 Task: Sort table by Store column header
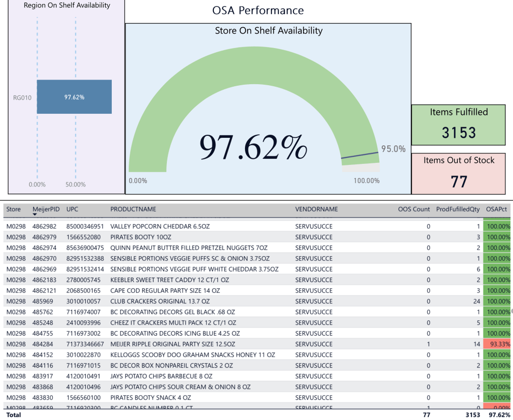click(x=14, y=209)
